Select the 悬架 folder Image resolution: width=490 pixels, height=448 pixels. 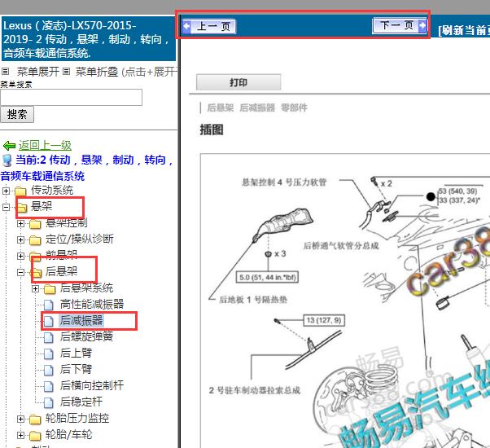pyautogui.click(x=42, y=206)
